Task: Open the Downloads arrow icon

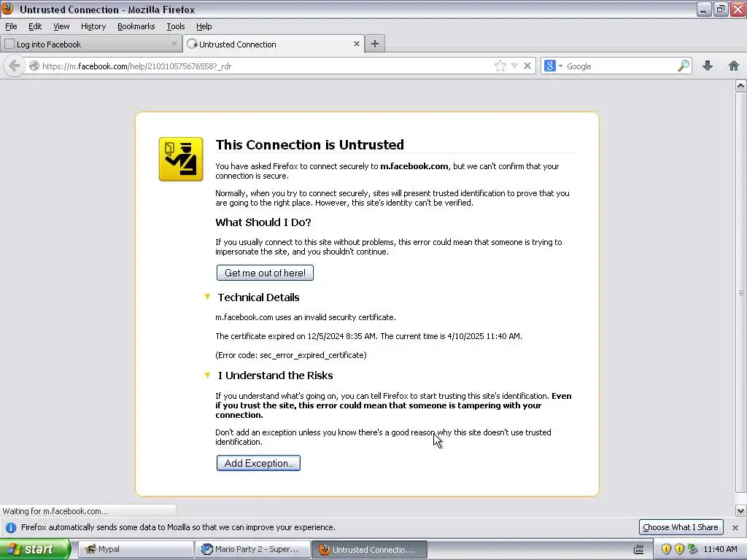Action: [x=708, y=66]
